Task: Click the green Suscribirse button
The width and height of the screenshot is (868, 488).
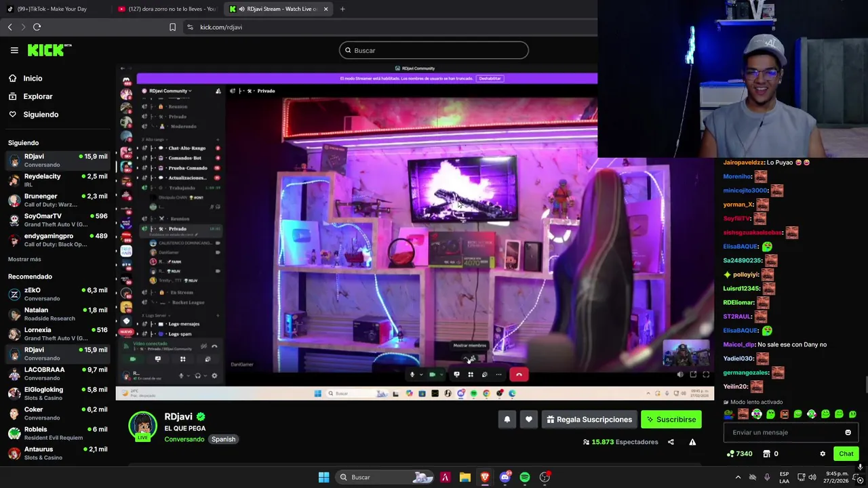Action: pyautogui.click(x=671, y=420)
